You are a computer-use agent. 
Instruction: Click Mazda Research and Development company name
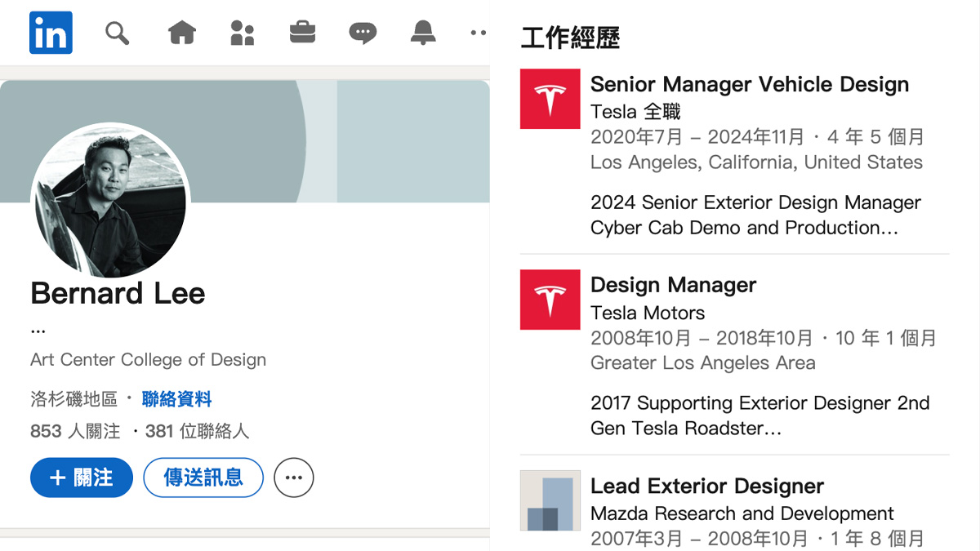[742, 513]
